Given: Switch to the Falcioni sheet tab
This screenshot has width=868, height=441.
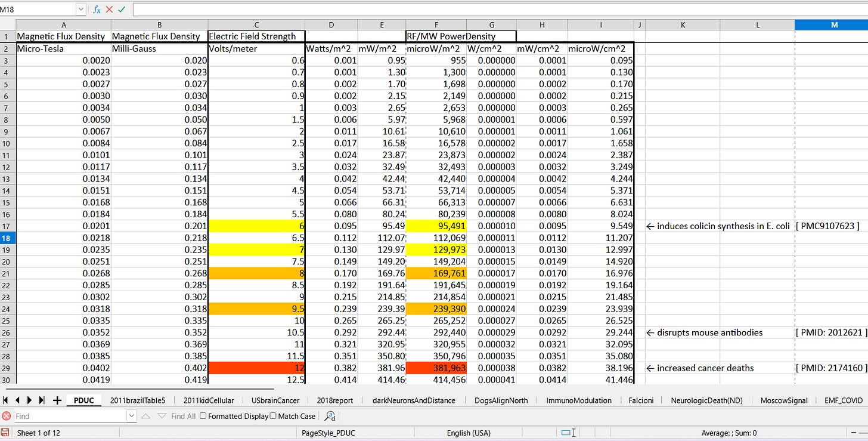Looking at the screenshot, I should pyautogui.click(x=641, y=400).
